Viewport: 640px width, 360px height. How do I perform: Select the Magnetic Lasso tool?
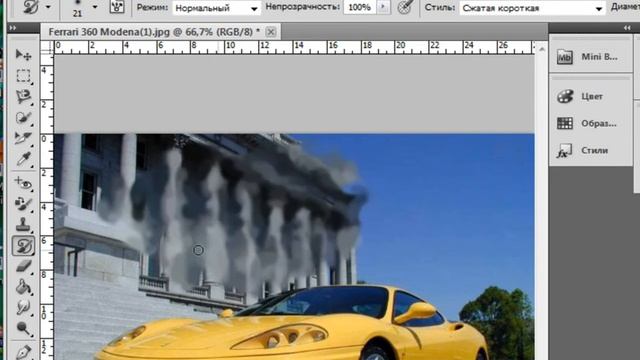coord(23,97)
